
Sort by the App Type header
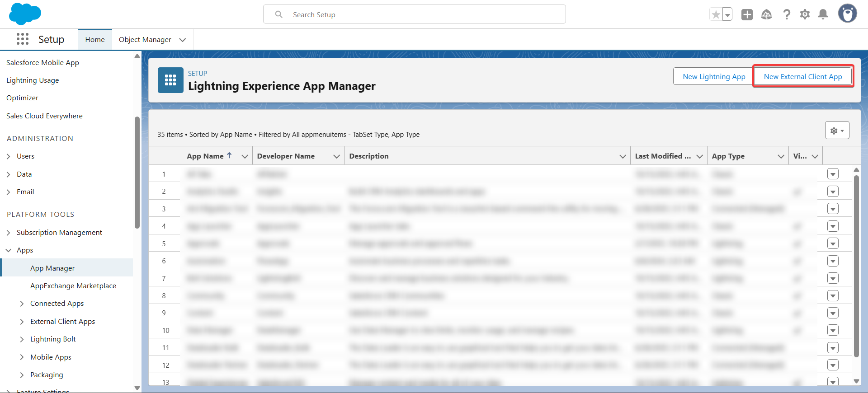pyautogui.click(x=728, y=156)
